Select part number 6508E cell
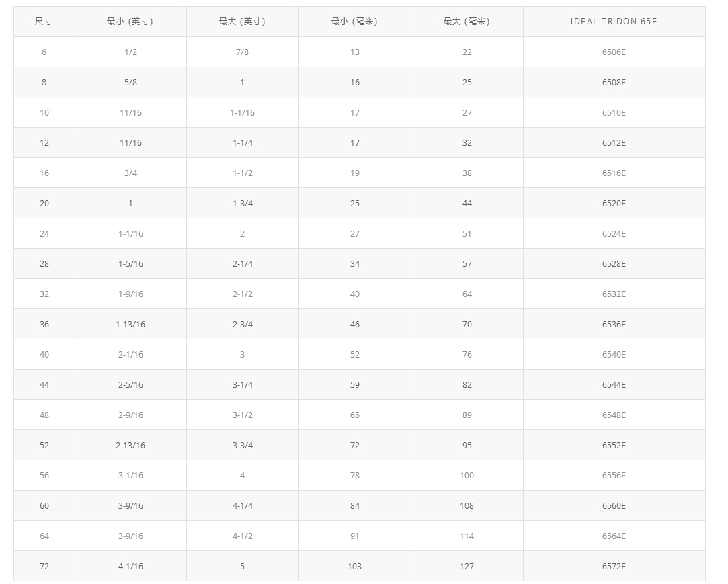Viewport: 728px width, 584px height. (x=614, y=82)
